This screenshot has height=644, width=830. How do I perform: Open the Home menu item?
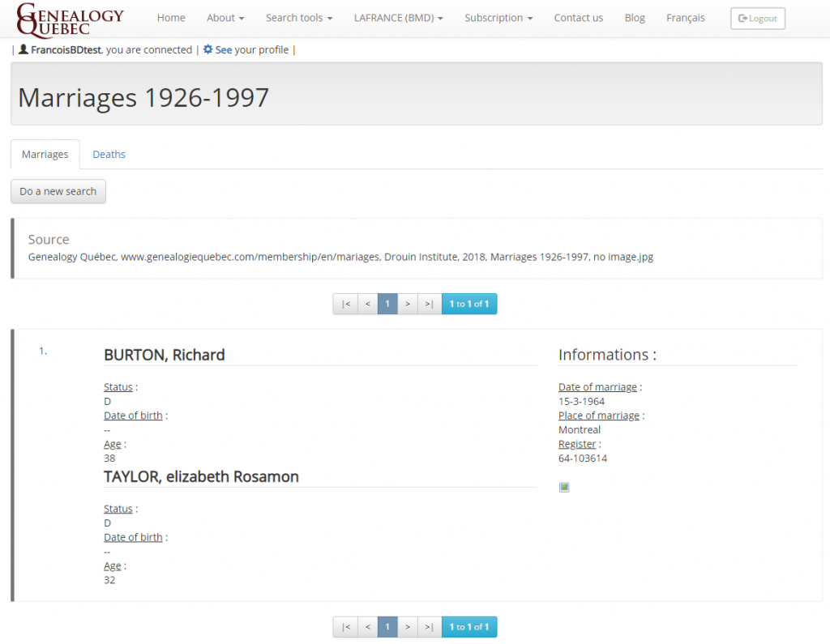coord(171,18)
